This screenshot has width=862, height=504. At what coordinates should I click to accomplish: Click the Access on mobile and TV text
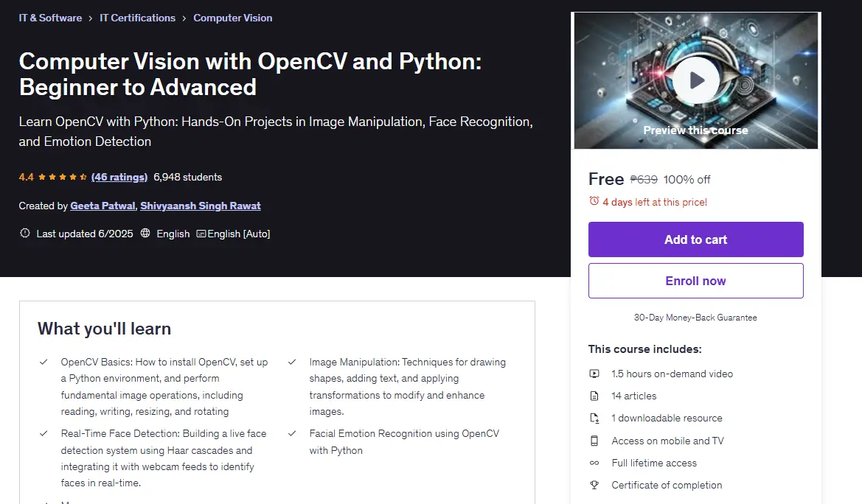(x=667, y=441)
